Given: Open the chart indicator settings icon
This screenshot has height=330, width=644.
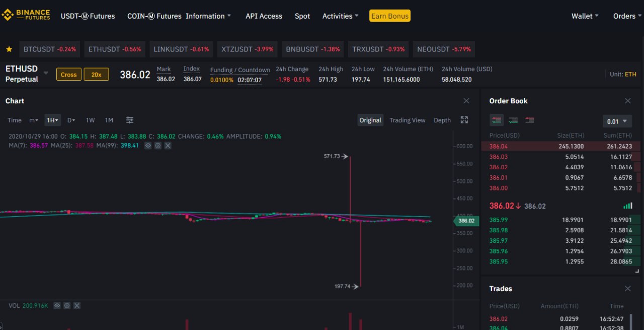Looking at the screenshot, I should (x=130, y=120).
